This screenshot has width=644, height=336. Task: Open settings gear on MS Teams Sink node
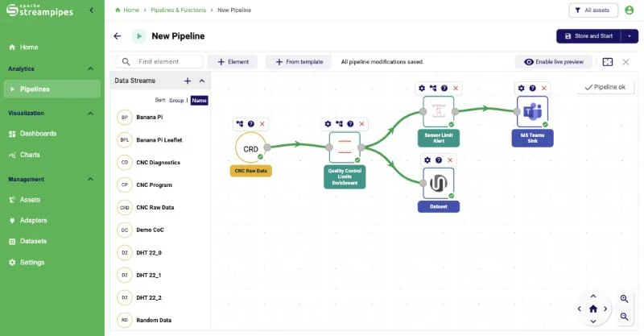(521, 88)
